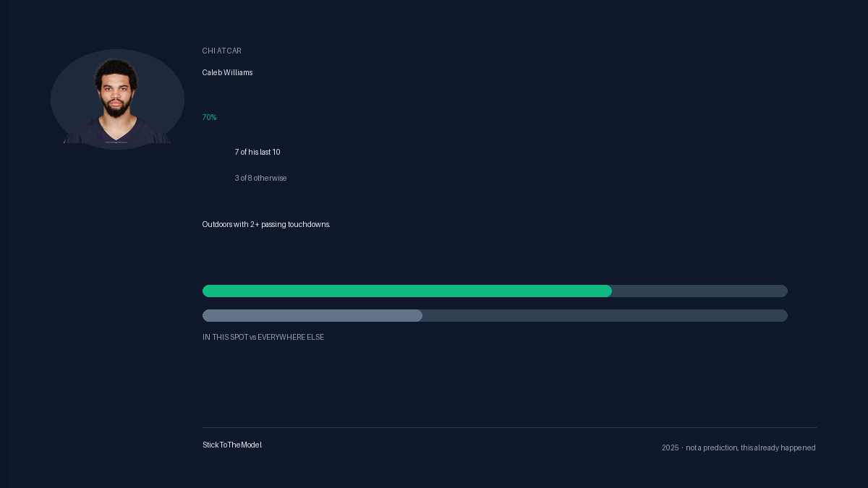Click Caleb Williams headshot photo

(117, 99)
